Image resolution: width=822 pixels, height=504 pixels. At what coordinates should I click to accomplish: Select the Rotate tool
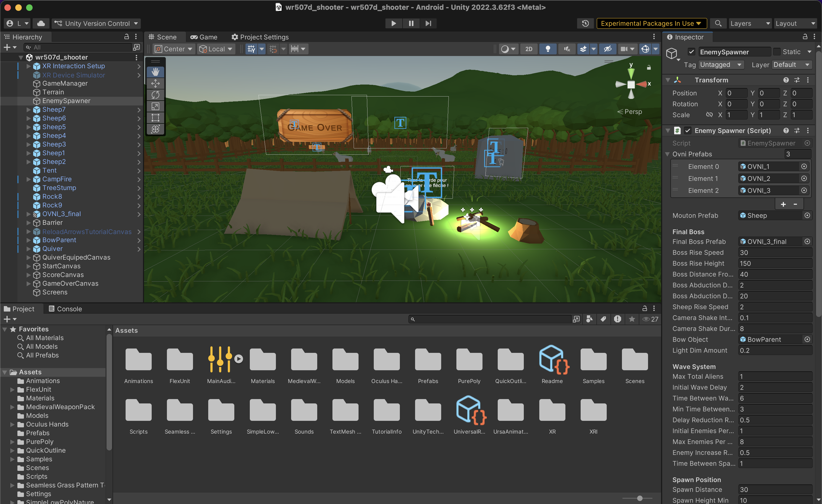155,95
